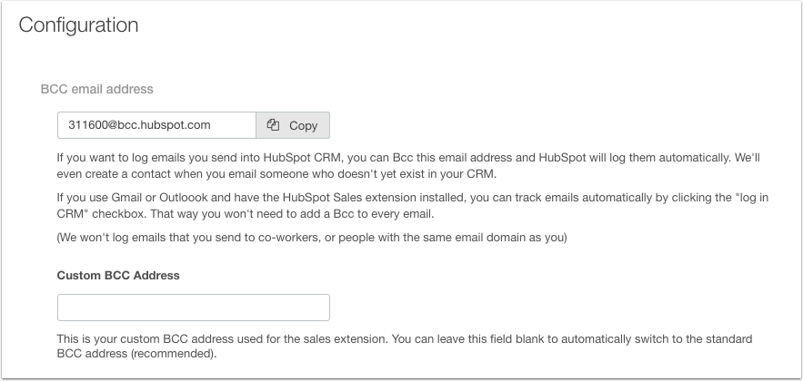The image size is (803, 381).
Task: Click the 'Copy' text label on the button
Action: pos(303,126)
